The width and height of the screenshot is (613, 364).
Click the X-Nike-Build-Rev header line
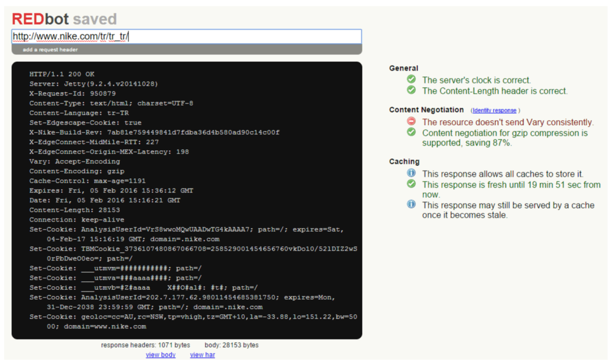click(x=154, y=132)
